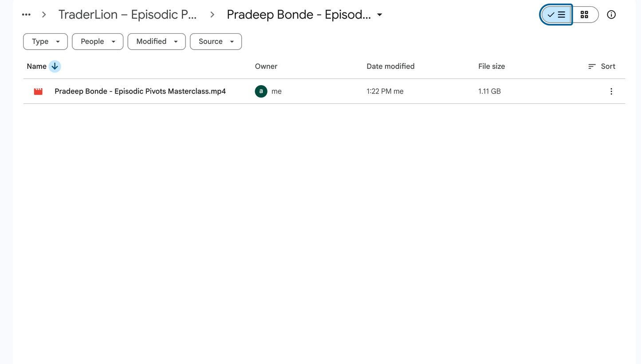This screenshot has height=364, width=641.
Task: Switch to grid layout view
Action: [x=584, y=15]
